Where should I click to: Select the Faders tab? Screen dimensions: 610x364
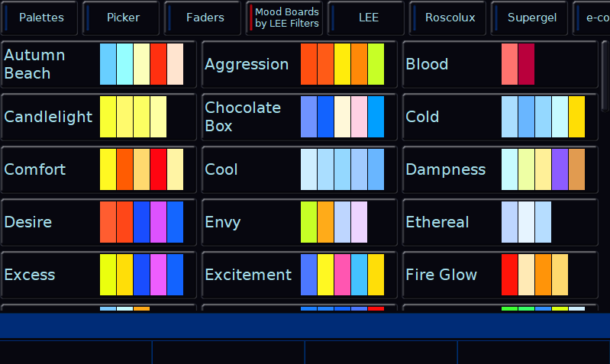(x=202, y=18)
